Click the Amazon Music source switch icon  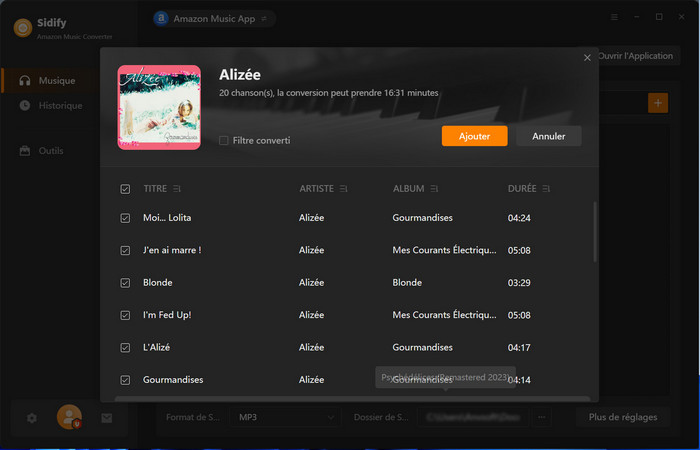tap(263, 18)
